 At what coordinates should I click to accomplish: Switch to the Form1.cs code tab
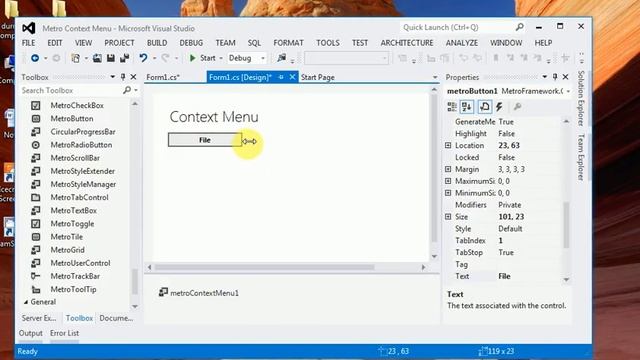(x=163, y=77)
